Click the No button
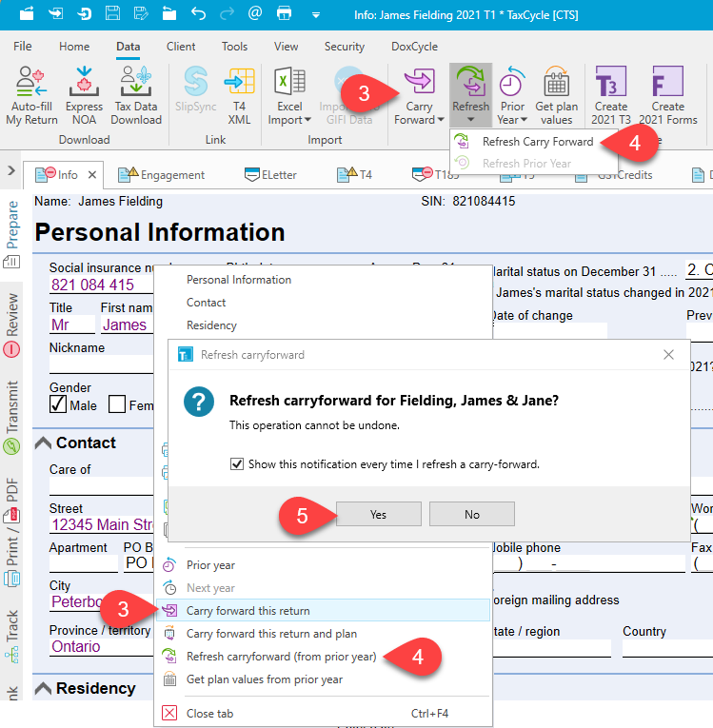Image resolution: width=713 pixels, height=728 pixels. pyautogui.click(x=472, y=514)
